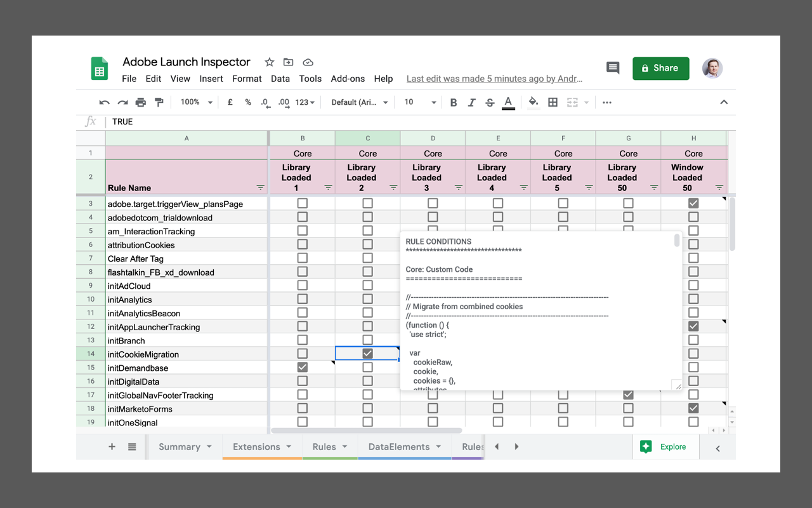Uncheck initDemandbase Library Loaded 1 checkbox

point(303,368)
